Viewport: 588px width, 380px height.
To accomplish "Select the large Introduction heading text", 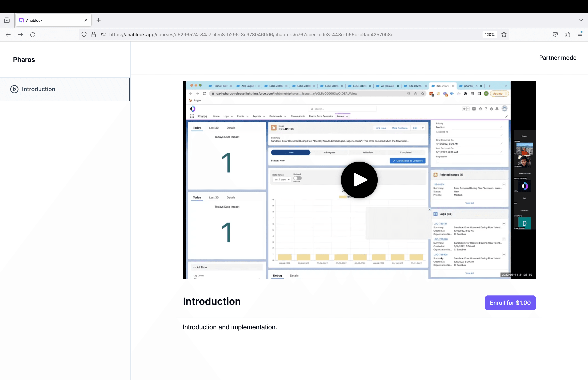I will pyautogui.click(x=212, y=302).
